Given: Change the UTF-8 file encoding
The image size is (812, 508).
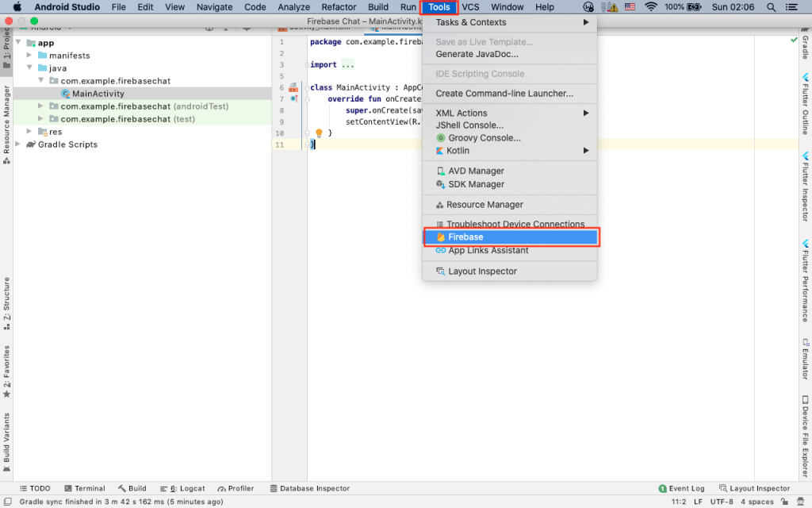Looking at the screenshot, I should 722,502.
